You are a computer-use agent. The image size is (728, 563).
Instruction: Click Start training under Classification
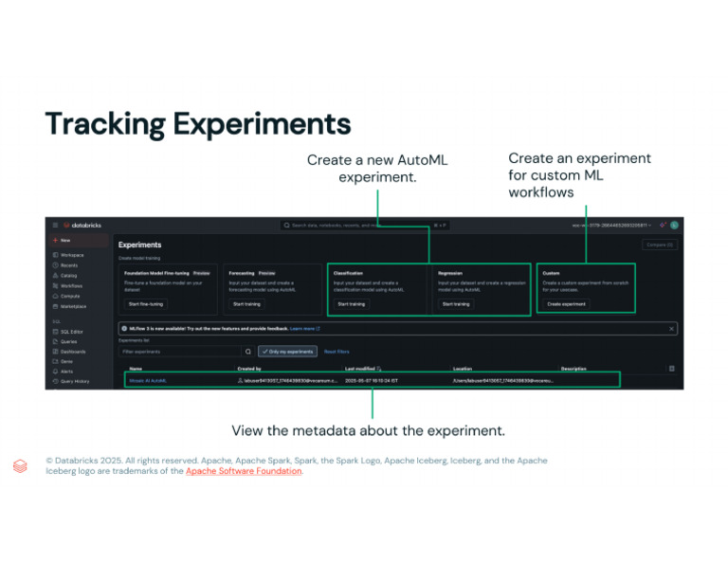point(352,304)
